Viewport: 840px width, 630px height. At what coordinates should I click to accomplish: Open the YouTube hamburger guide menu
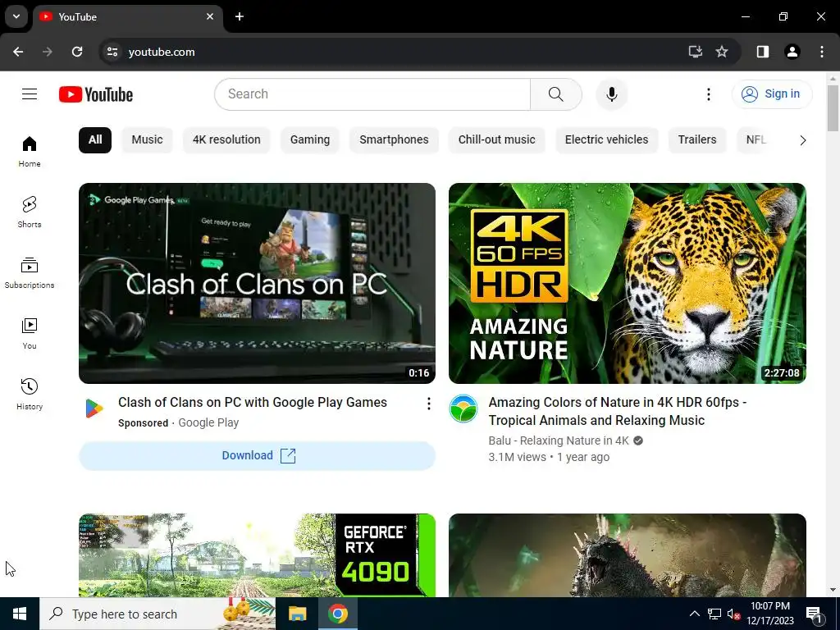30,94
